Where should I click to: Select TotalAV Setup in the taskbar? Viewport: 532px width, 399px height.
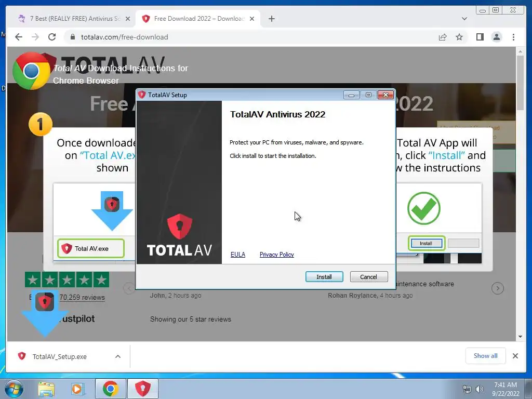point(143,389)
